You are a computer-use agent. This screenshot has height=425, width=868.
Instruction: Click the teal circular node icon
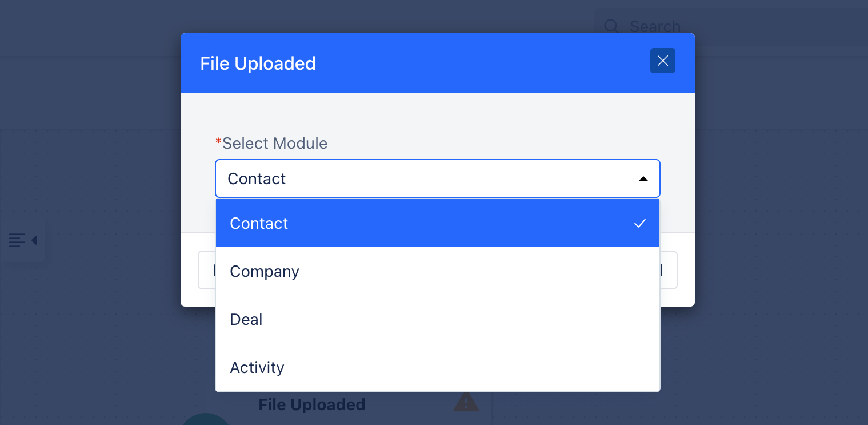tap(206, 419)
